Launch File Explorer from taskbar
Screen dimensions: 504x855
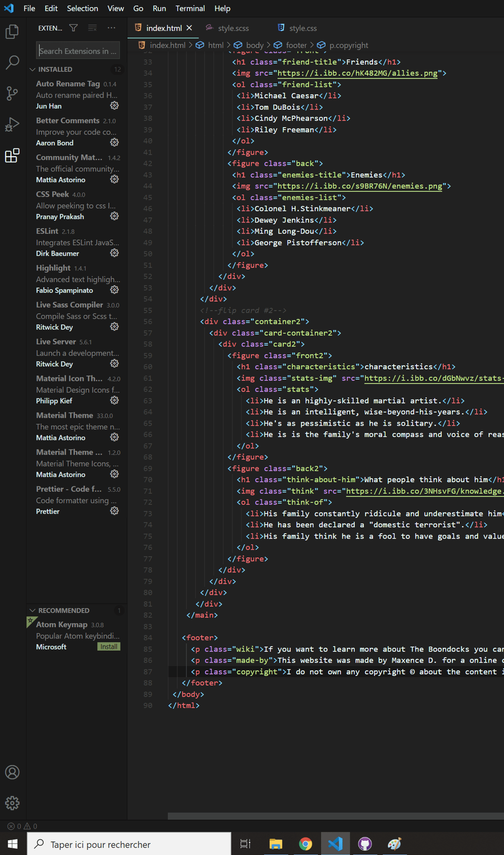coord(276,844)
